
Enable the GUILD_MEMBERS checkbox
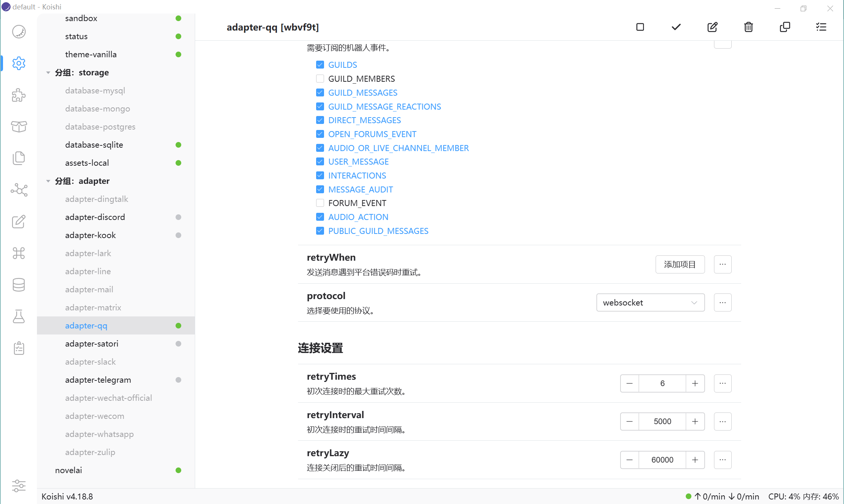pos(320,79)
